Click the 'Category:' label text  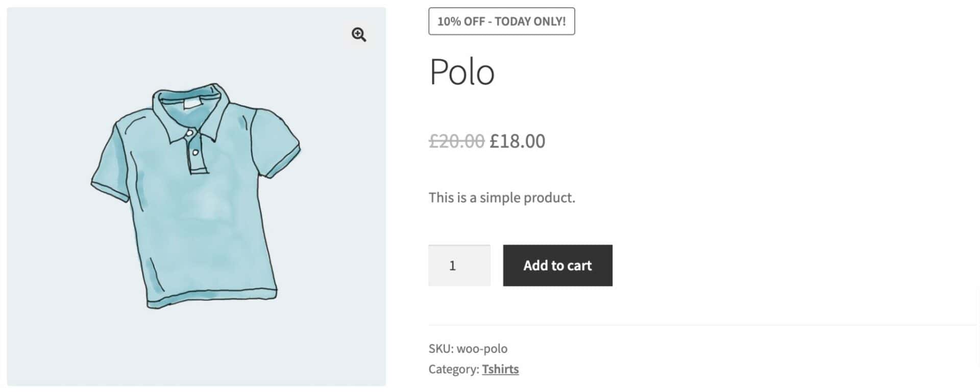pos(454,369)
